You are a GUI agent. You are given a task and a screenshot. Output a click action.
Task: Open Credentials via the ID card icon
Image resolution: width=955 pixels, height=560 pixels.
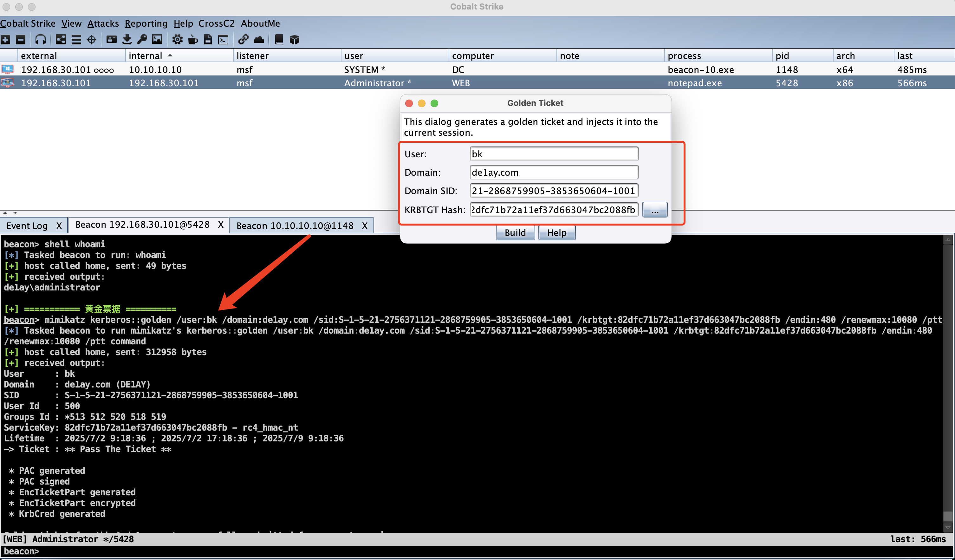click(111, 39)
